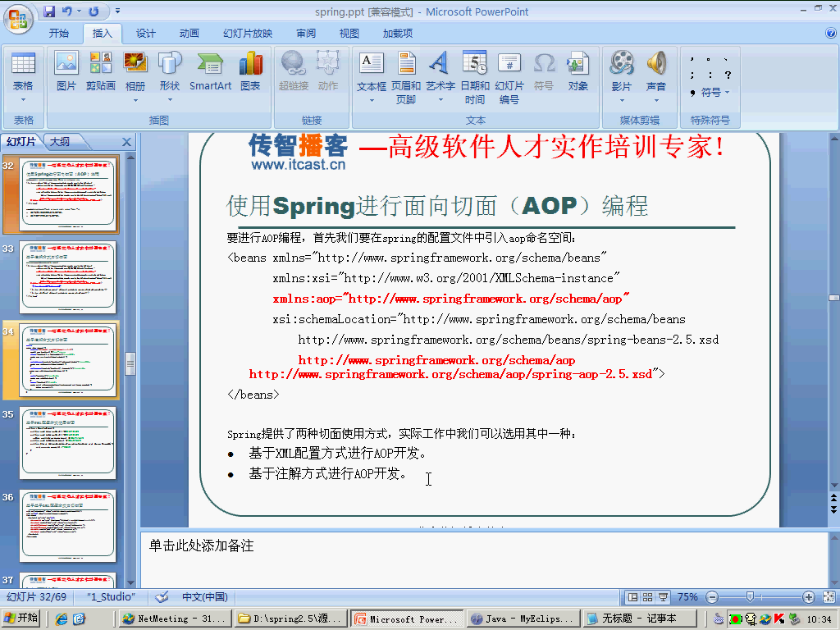Fit slide to current window button
This screenshot has height=630, width=840.
[829, 597]
